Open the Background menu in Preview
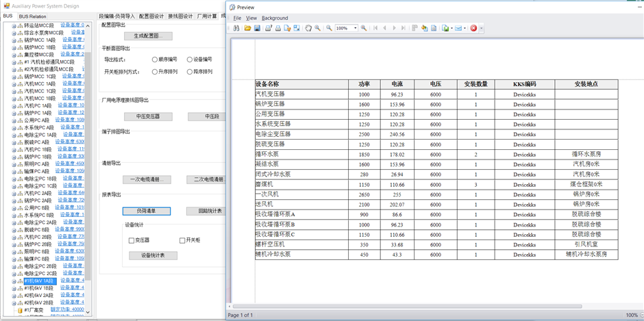Image resolution: width=644 pixels, height=321 pixels. click(275, 18)
